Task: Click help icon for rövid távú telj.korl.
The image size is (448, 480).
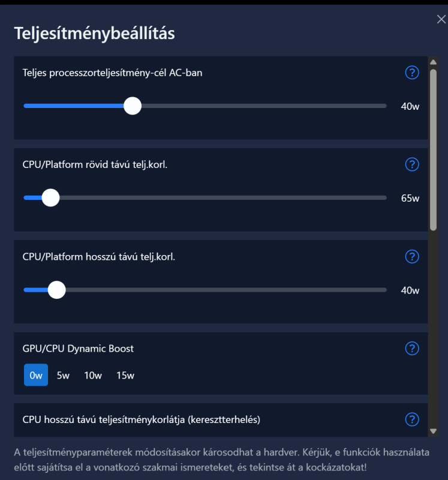Action: click(x=412, y=164)
